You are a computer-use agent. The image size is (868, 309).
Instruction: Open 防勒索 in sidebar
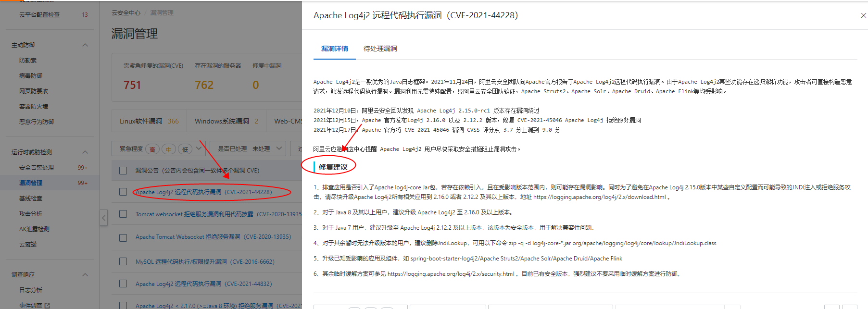tap(28, 61)
